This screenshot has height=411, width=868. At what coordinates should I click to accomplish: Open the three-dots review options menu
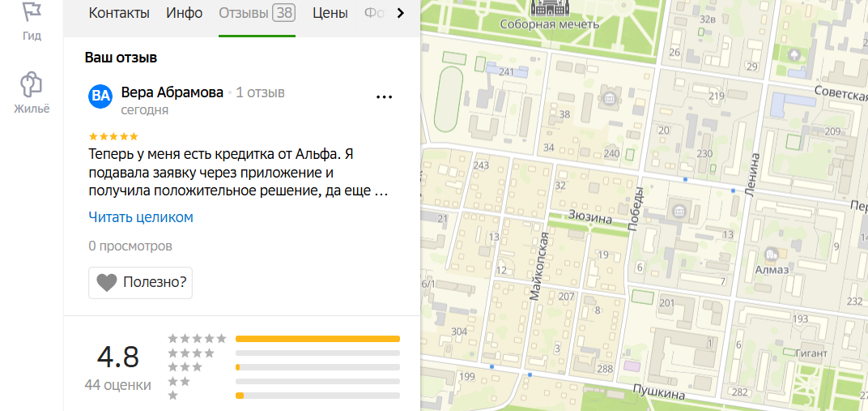click(x=384, y=97)
